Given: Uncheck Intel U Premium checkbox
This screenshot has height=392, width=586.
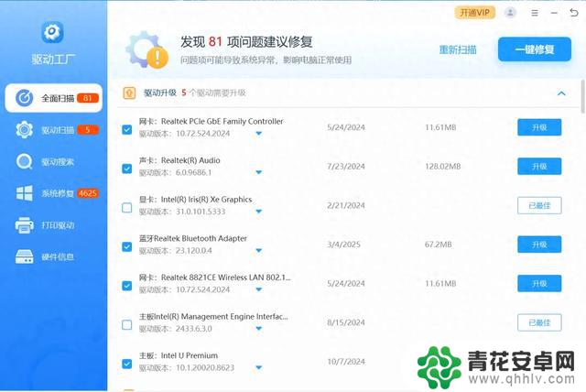Looking at the screenshot, I should (127, 364).
